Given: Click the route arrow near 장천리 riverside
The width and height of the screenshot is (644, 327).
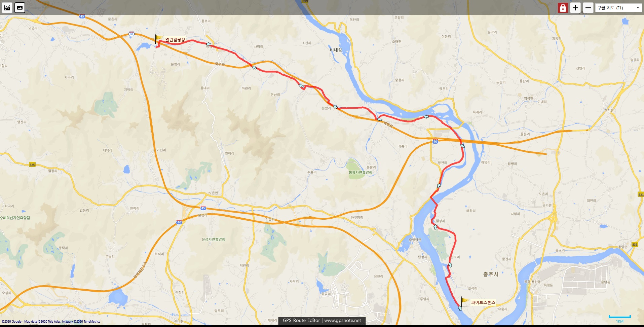Looking at the screenshot, I should pos(439,185).
